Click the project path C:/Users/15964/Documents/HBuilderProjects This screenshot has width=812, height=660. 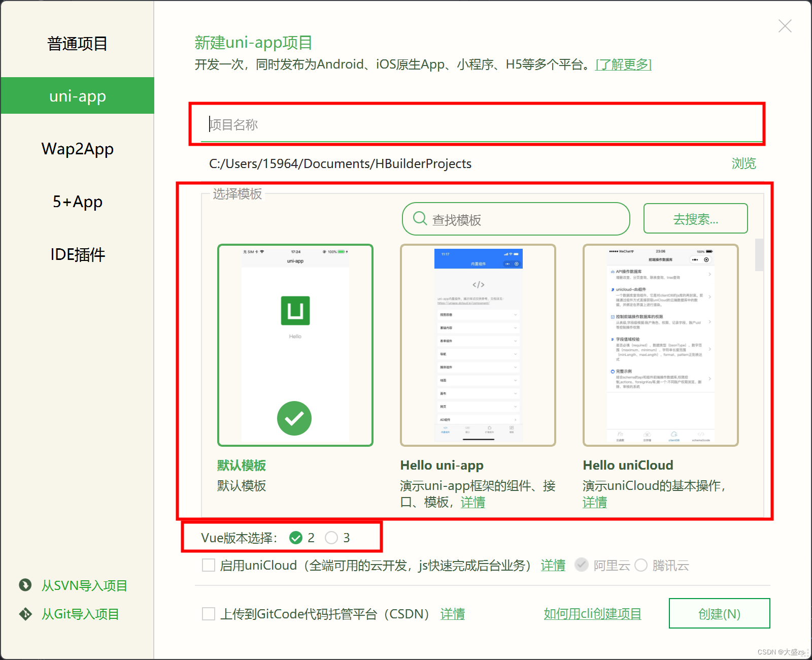[x=340, y=163]
